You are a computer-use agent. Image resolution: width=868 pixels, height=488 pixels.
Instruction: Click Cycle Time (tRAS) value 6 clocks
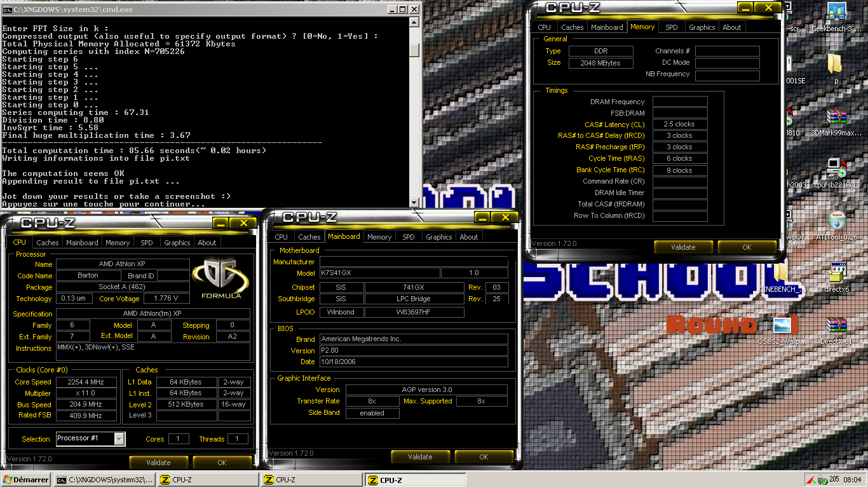(679, 159)
